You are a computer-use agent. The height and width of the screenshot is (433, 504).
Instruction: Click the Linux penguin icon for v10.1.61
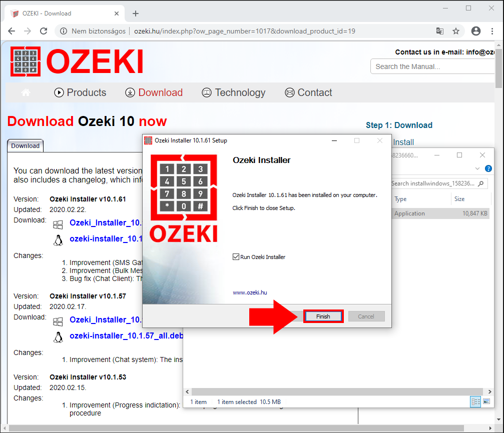[x=58, y=240]
